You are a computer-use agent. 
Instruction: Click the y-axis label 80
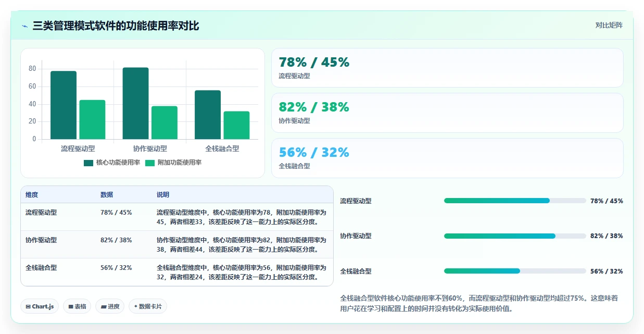(32, 69)
